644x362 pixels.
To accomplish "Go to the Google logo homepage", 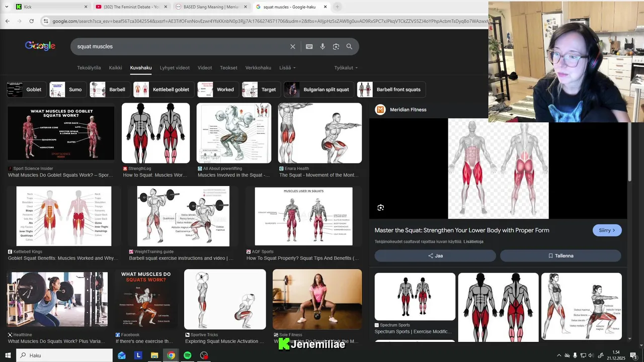I will 40,46.
